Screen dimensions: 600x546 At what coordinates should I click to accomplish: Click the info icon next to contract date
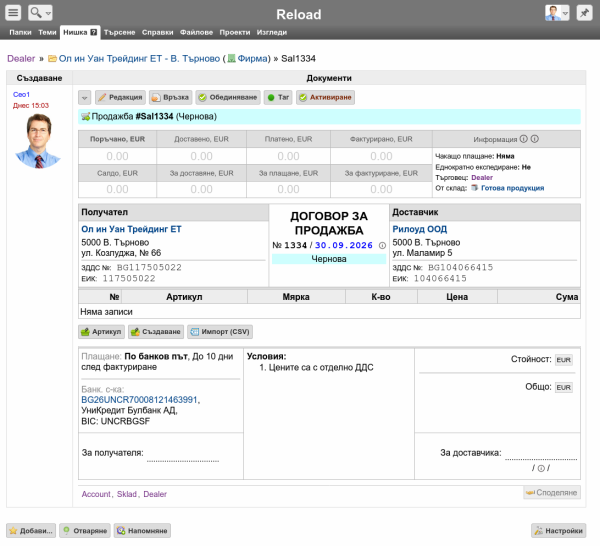click(382, 246)
